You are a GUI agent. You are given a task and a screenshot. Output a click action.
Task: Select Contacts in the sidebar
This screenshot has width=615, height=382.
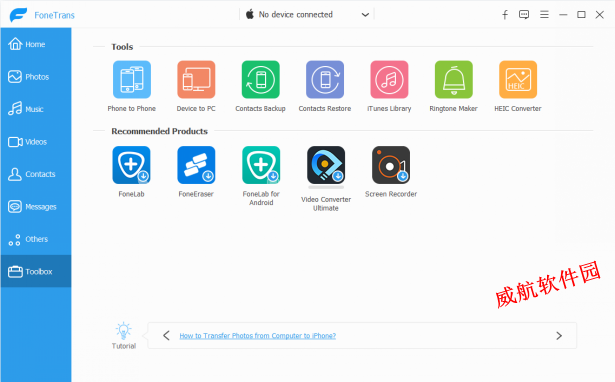pyautogui.click(x=36, y=174)
